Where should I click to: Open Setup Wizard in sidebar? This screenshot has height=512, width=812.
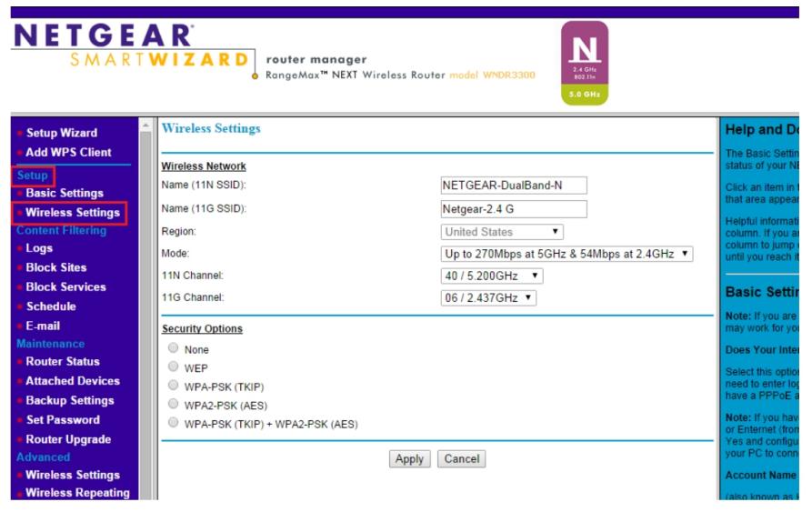(x=62, y=133)
